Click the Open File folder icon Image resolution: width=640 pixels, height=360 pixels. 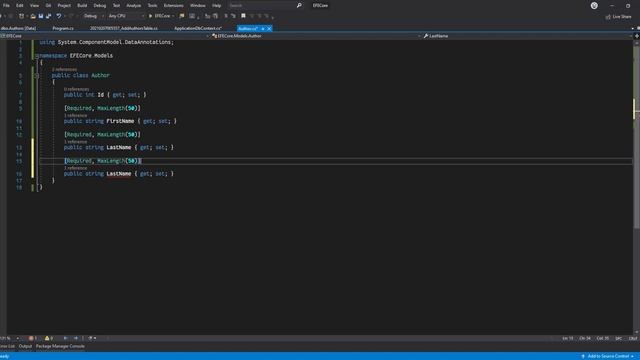coord(33,16)
